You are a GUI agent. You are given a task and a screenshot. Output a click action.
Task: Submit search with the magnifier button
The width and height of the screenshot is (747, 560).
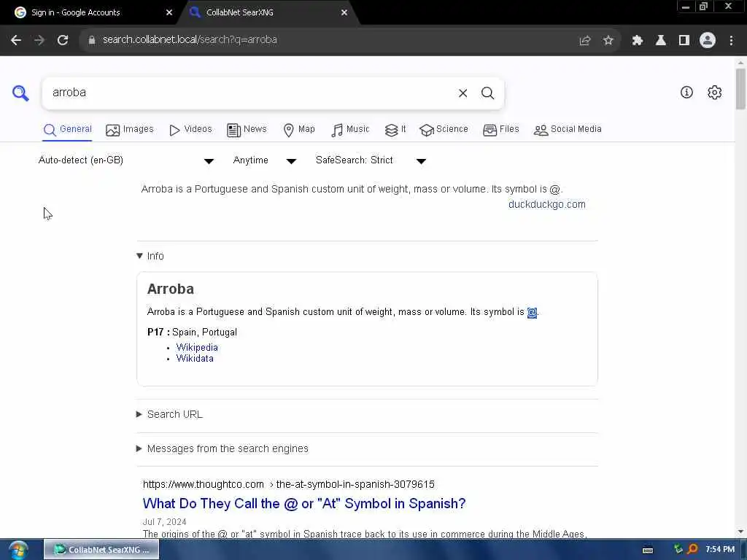pyautogui.click(x=487, y=93)
